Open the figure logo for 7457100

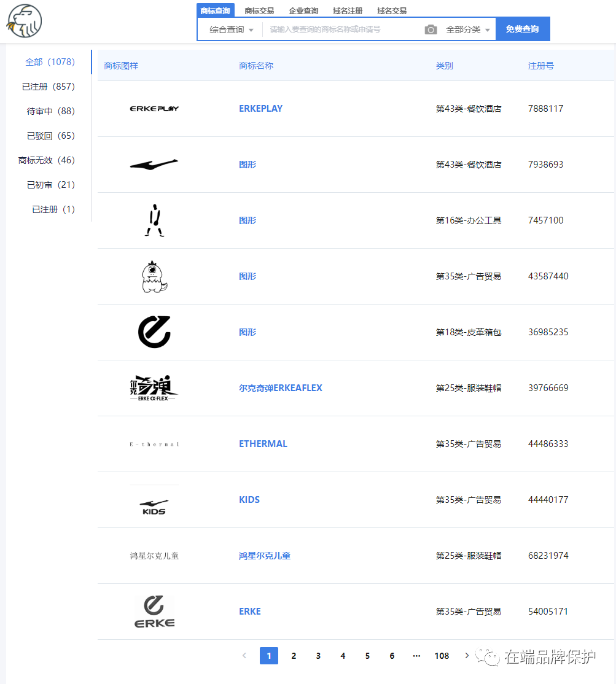[154, 220]
